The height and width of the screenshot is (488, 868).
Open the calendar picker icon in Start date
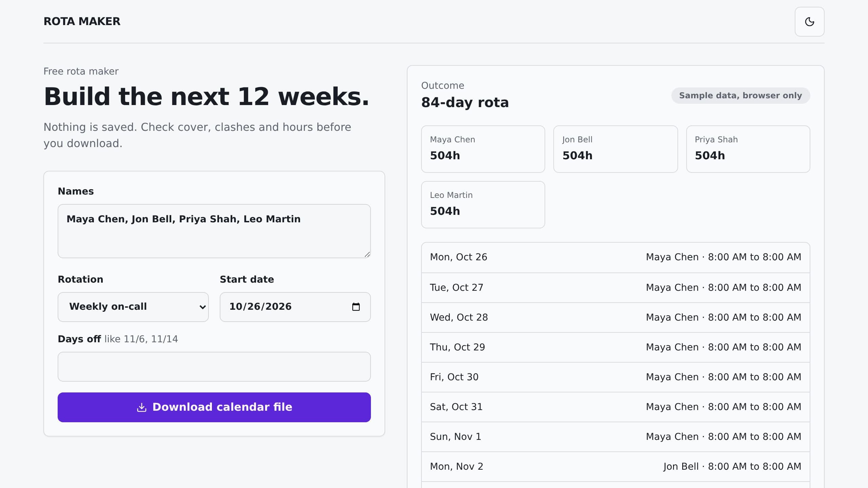pyautogui.click(x=356, y=307)
